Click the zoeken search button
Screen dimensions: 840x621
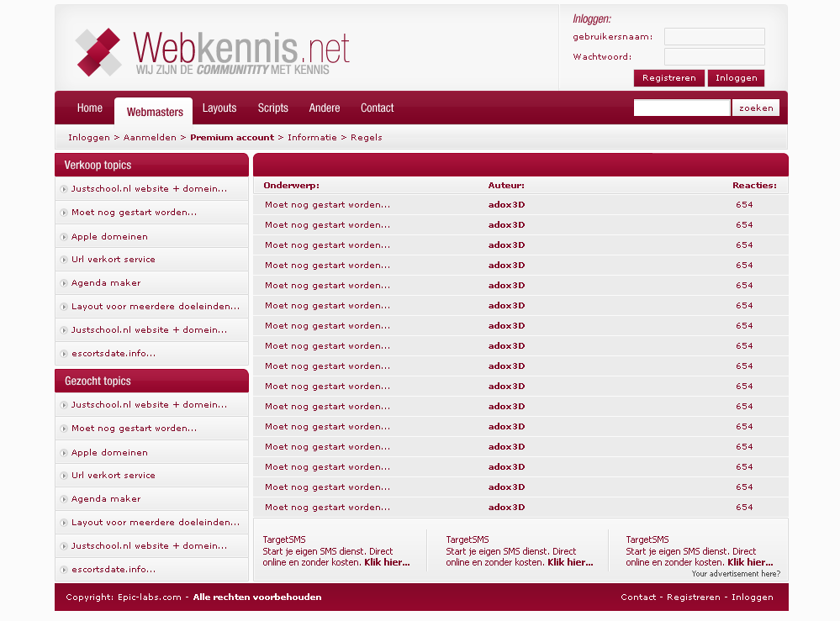coord(756,108)
